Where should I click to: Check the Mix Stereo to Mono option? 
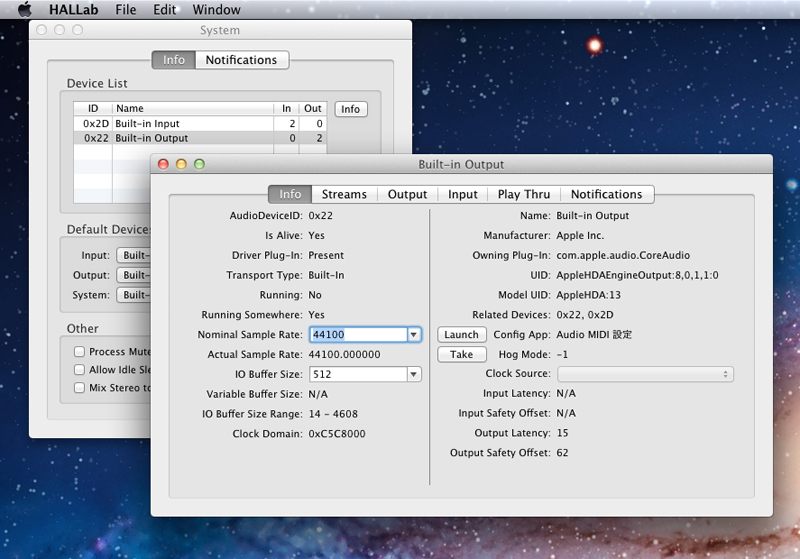pos(79,388)
